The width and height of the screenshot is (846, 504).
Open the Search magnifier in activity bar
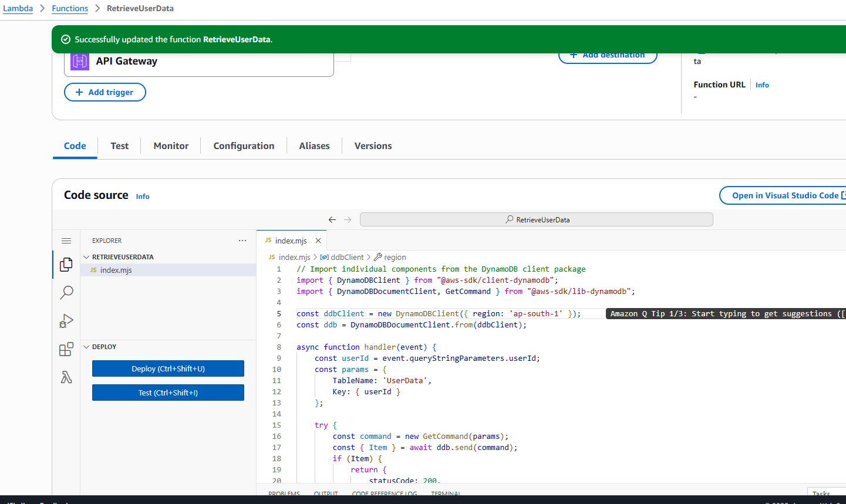pos(66,292)
